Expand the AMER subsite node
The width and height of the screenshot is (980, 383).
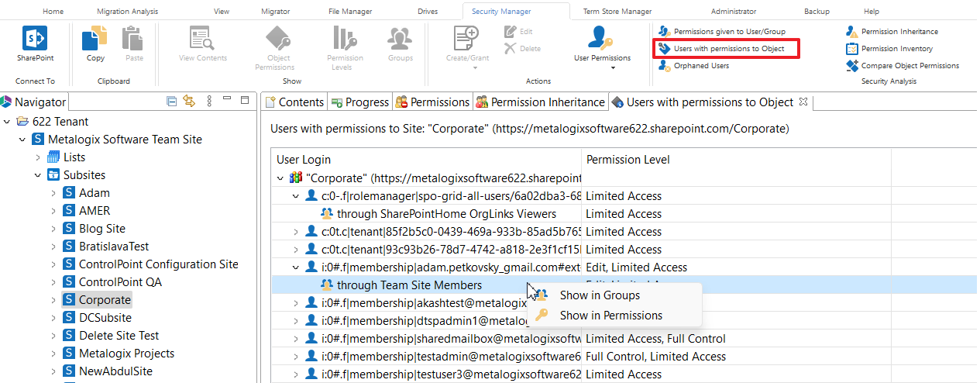(53, 211)
